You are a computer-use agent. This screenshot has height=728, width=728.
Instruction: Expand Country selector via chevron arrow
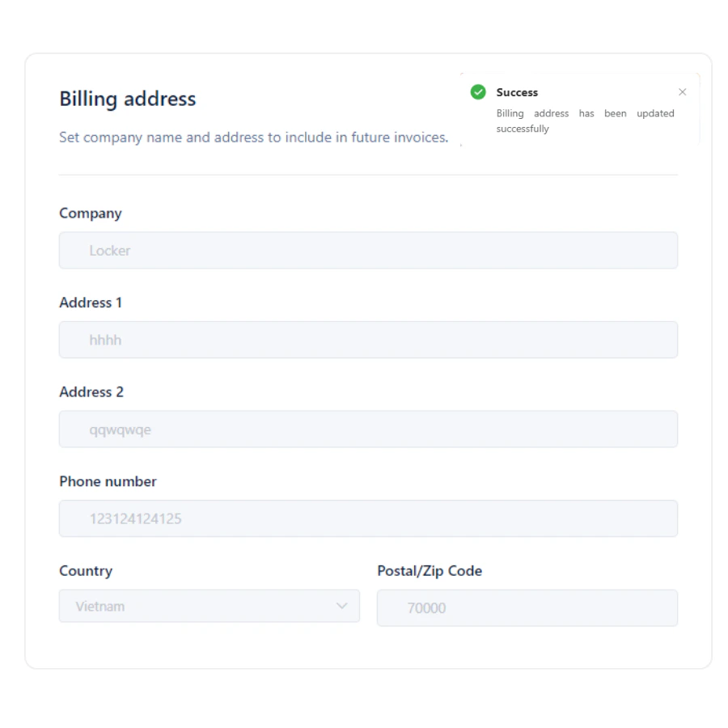[342, 605]
